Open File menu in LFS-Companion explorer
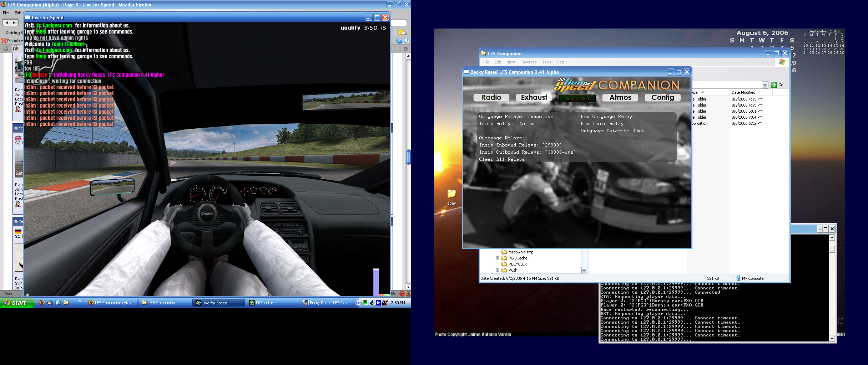The image size is (868, 365). coord(486,62)
